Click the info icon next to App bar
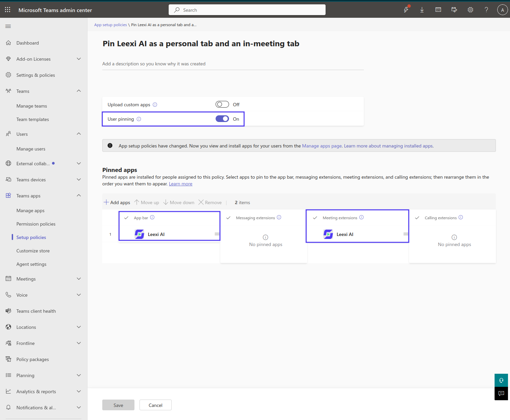Image resolution: width=510 pixels, height=420 pixels. (152, 217)
